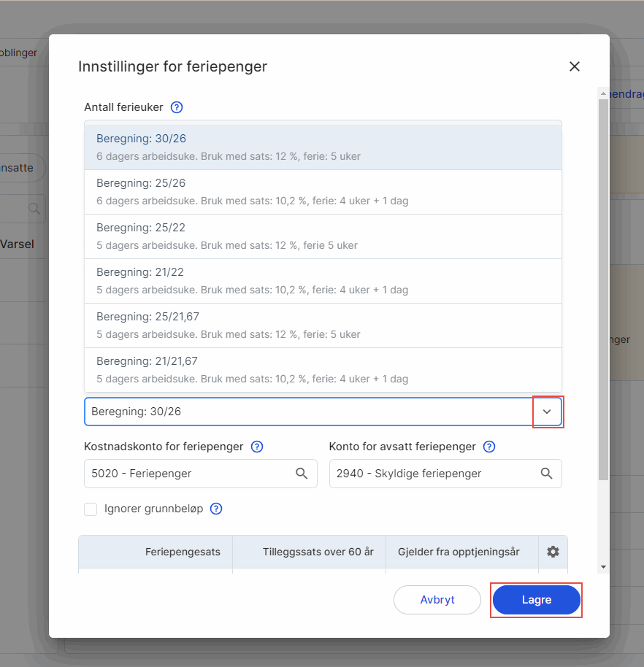Close the Innstillinger for feriepenger dialog
Image resolution: width=644 pixels, height=667 pixels.
(x=575, y=66)
